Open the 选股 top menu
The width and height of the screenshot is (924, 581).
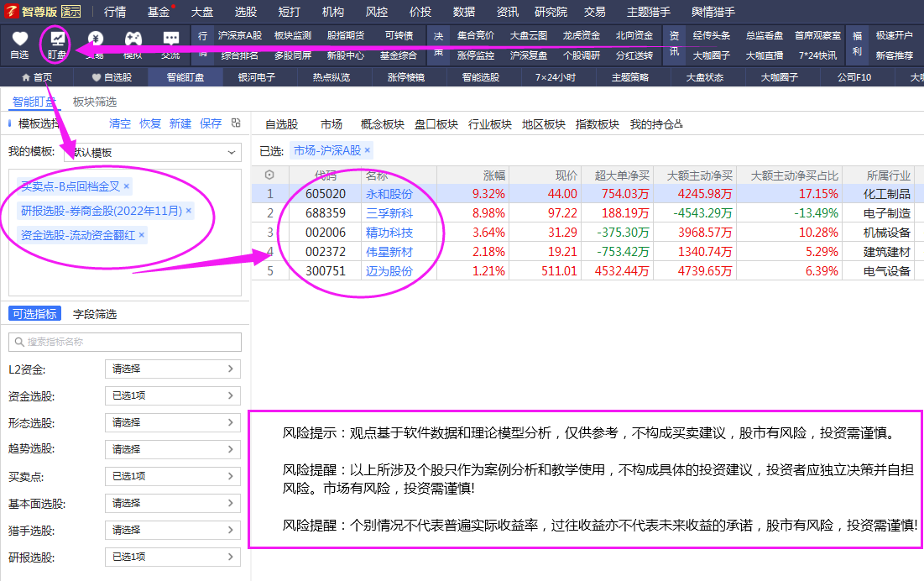[246, 12]
